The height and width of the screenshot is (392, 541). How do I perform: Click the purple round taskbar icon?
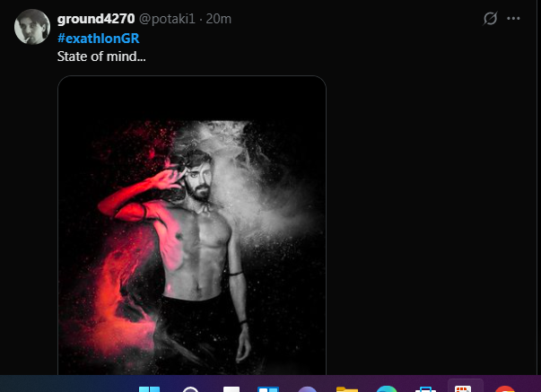[x=307, y=388]
